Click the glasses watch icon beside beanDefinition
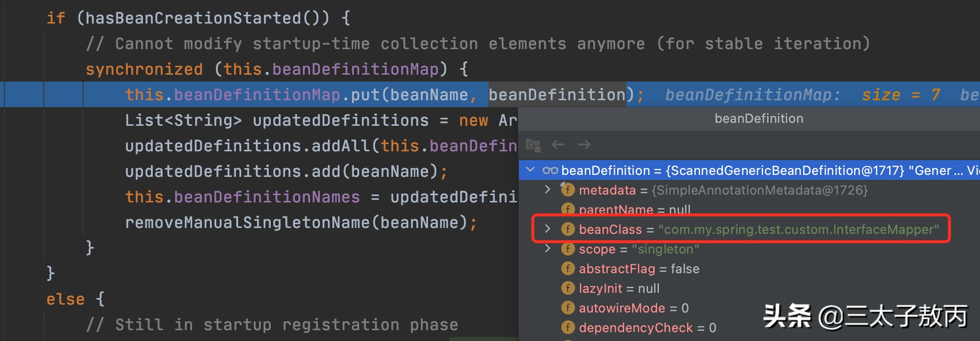Image resolution: width=980 pixels, height=341 pixels. (550, 170)
